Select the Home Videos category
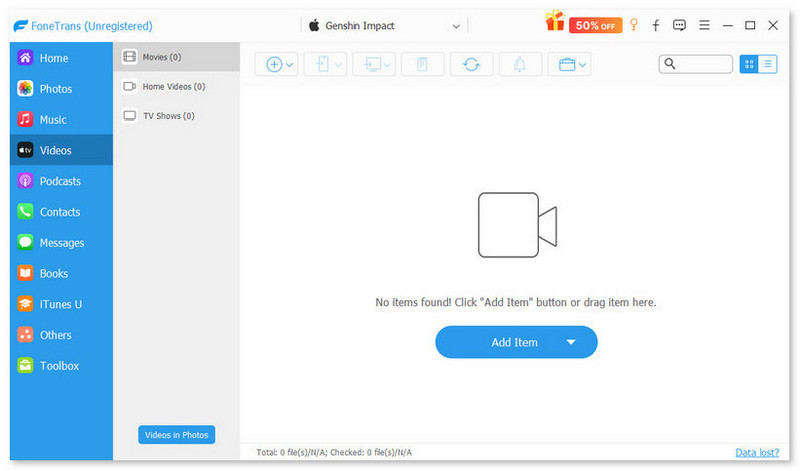Screen dimensions: 800x471 coord(173,86)
